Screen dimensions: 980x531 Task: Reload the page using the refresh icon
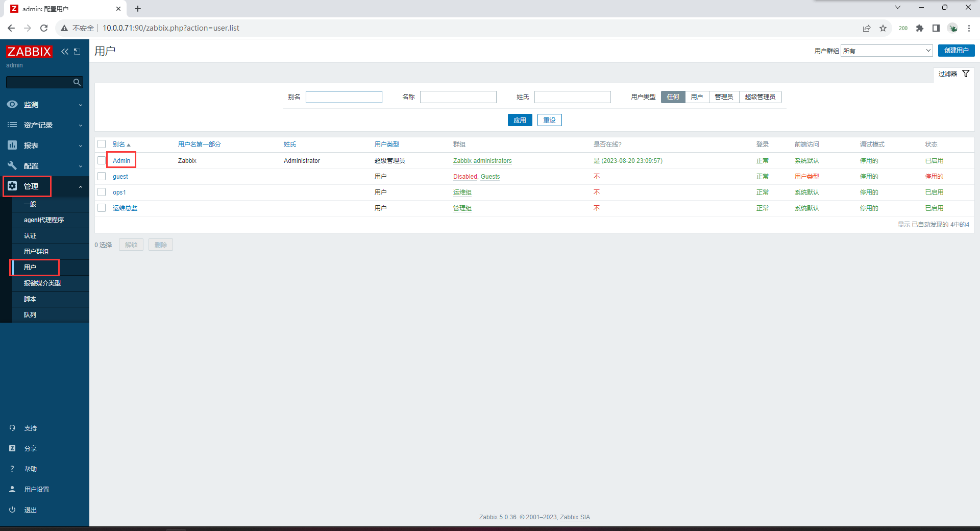click(44, 28)
